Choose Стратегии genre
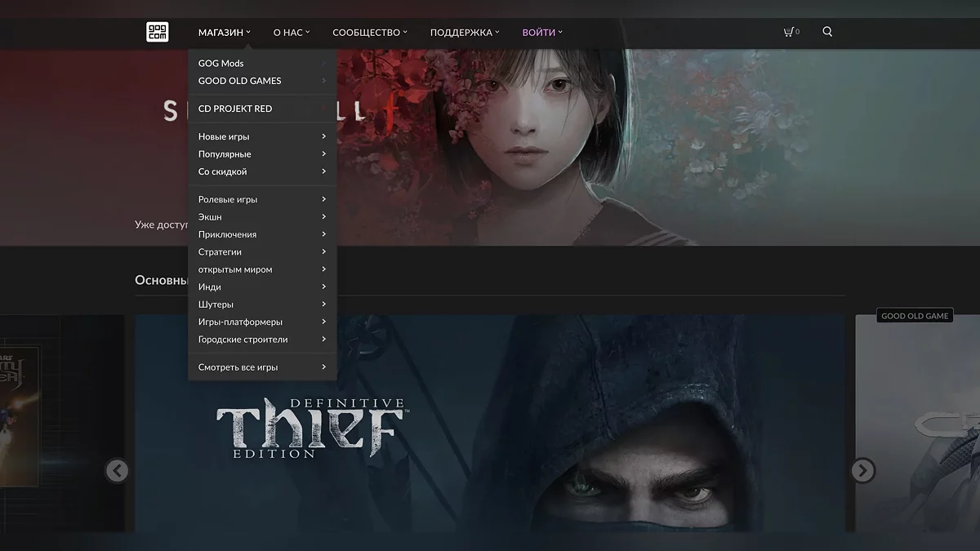This screenshot has width=980, height=551. [262, 252]
